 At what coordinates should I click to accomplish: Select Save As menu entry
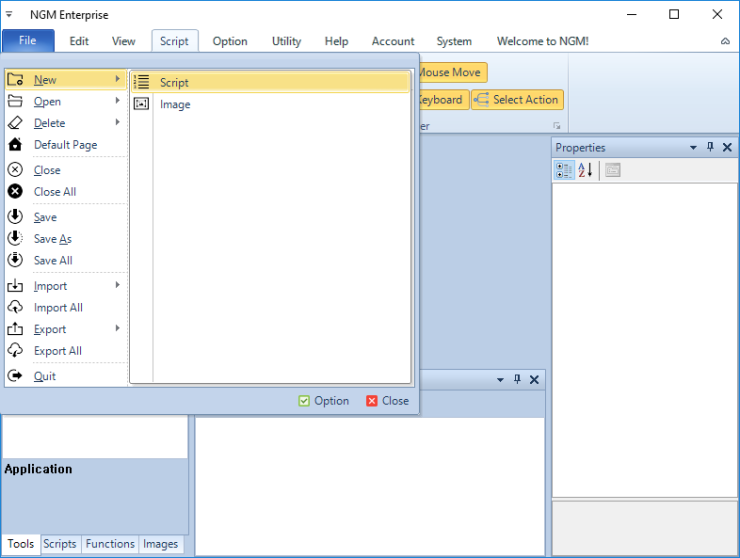pos(66,238)
